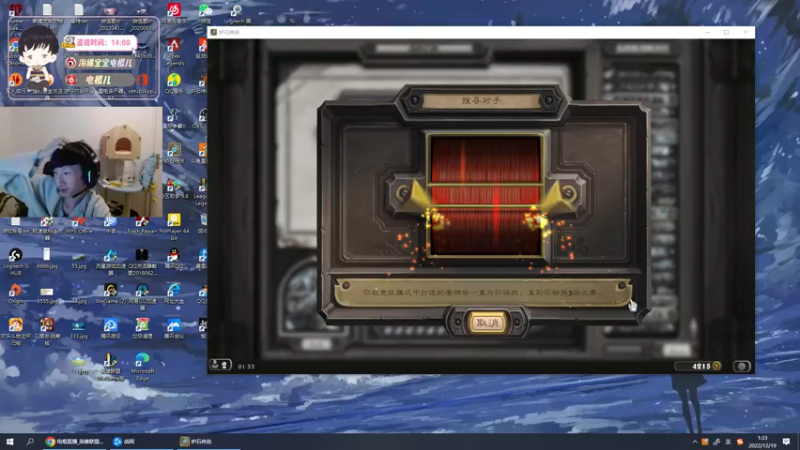
Task: Expand the system tray hidden icons chevron
Action: coord(694,442)
